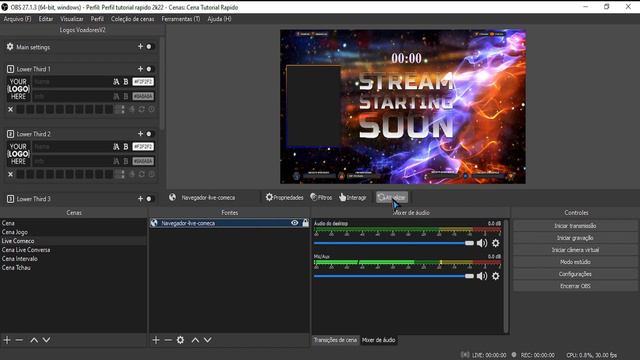Image resolution: width=640 pixels, height=360 pixels.
Task: Remove selected scene with minus icon
Action: (x=19, y=340)
